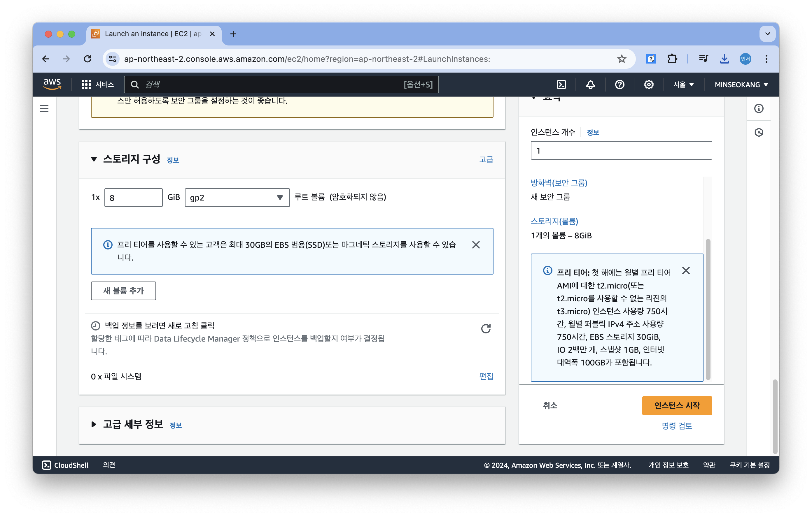812x517 pixels.
Task: Click the 새 볼륨 추가 button
Action: [x=123, y=291]
